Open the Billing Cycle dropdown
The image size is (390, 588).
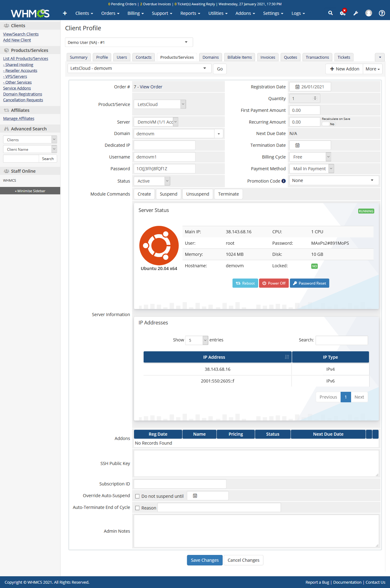[x=310, y=157]
